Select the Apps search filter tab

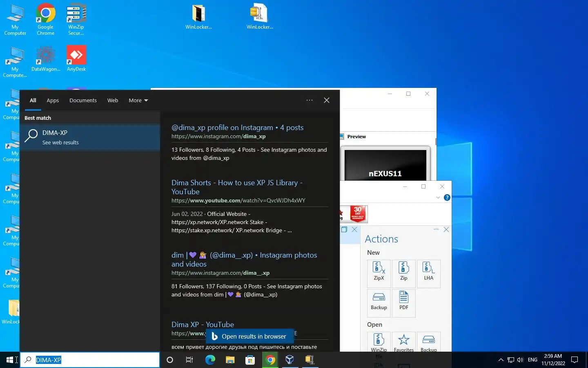click(53, 100)
